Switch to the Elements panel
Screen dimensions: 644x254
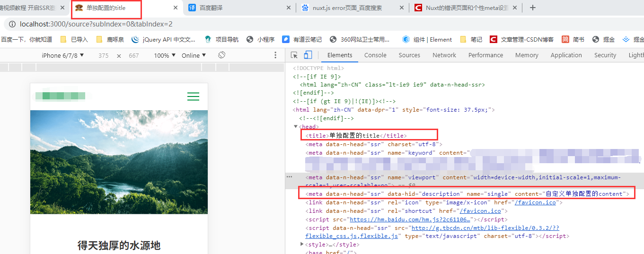[x=340, y=55]
